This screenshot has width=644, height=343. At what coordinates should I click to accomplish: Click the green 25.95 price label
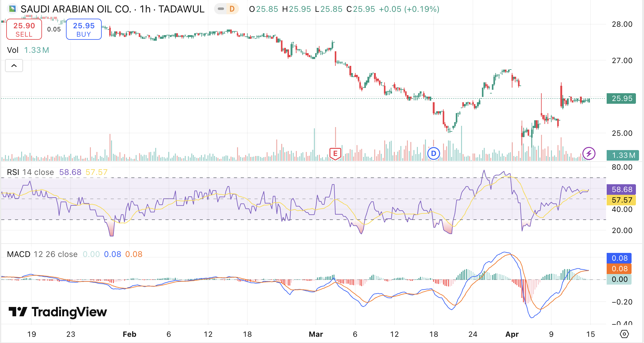621,98
